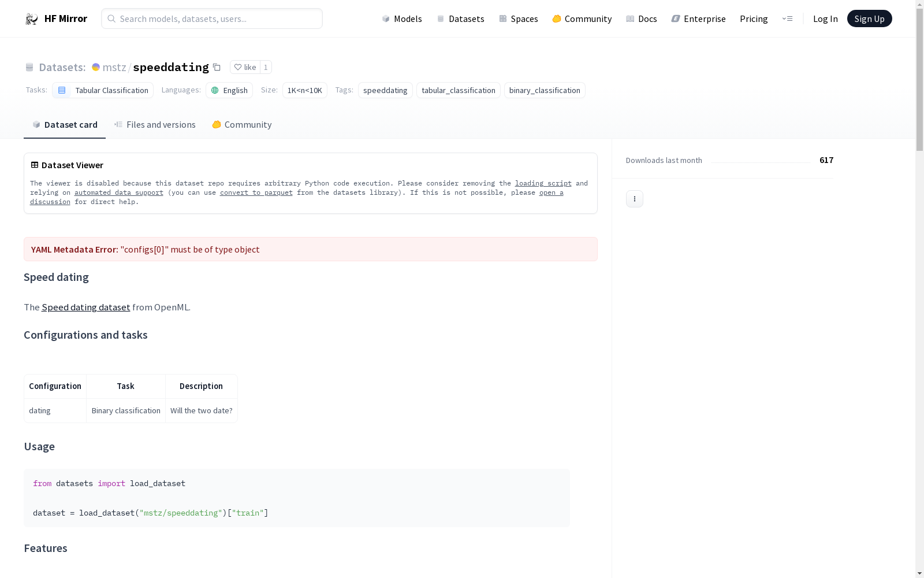The width and height of the screenshot is (924, 578).
Task: Click the YAML Metadata Error message
Action: point(311,249)
